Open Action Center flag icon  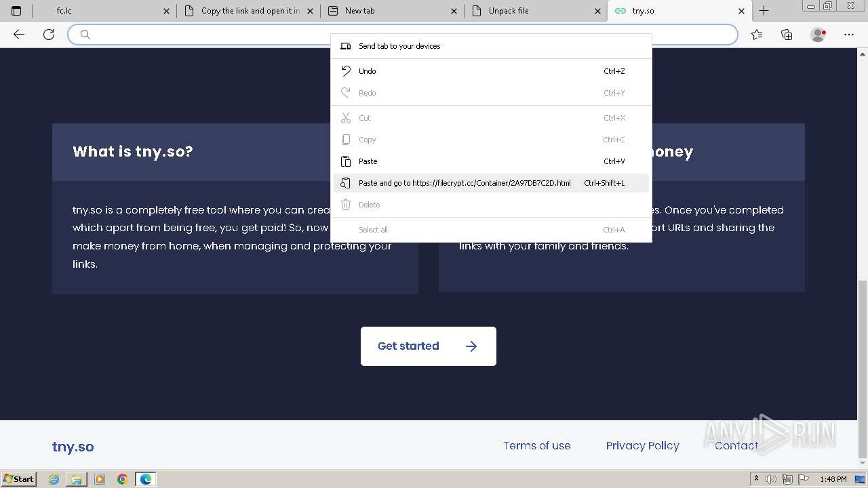click(x=803, y=479)
